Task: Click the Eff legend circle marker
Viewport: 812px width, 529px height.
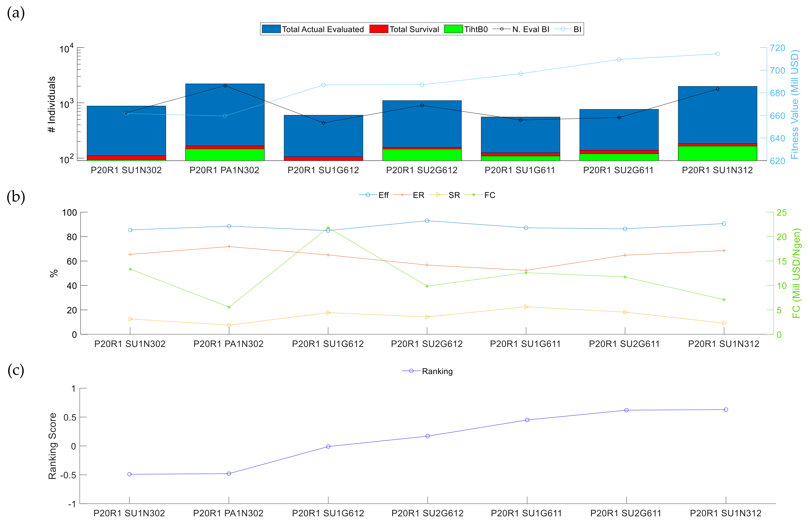Action: (x=368, y=195)
